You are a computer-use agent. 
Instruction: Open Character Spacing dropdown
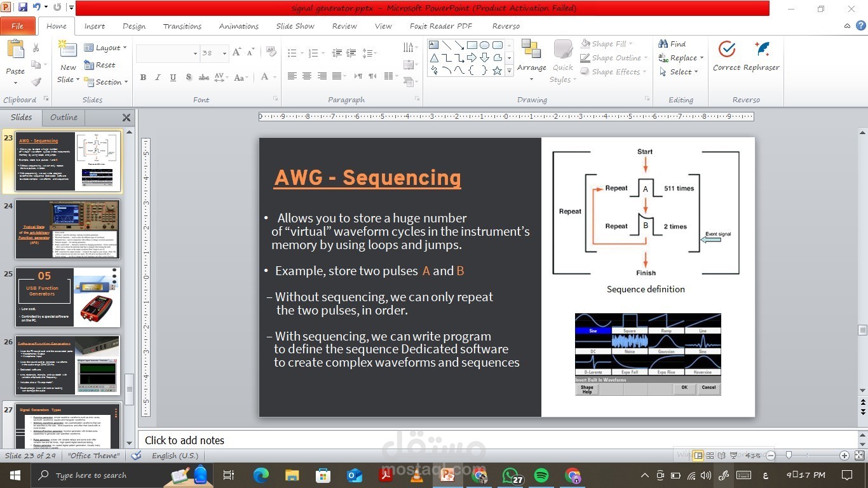pos(221,78)
